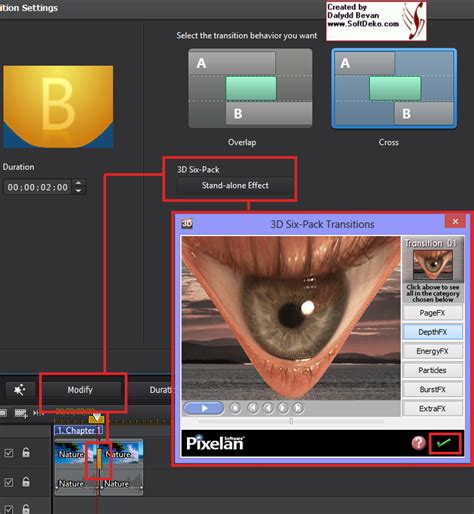This screenshot has width=474, height=514.
Task: Choose the Cross transition behavior
Action: coord(394,88)
